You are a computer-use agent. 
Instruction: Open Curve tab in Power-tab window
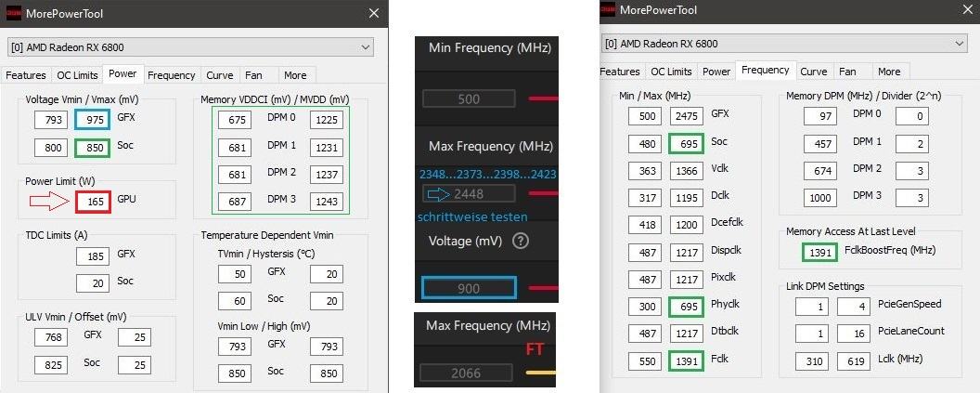point(219,75)
